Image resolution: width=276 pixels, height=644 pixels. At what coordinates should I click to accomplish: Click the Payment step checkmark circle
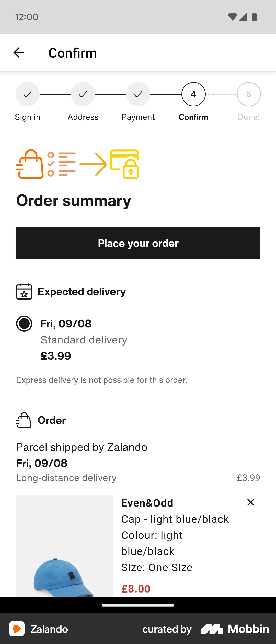[x=138, y=94]
